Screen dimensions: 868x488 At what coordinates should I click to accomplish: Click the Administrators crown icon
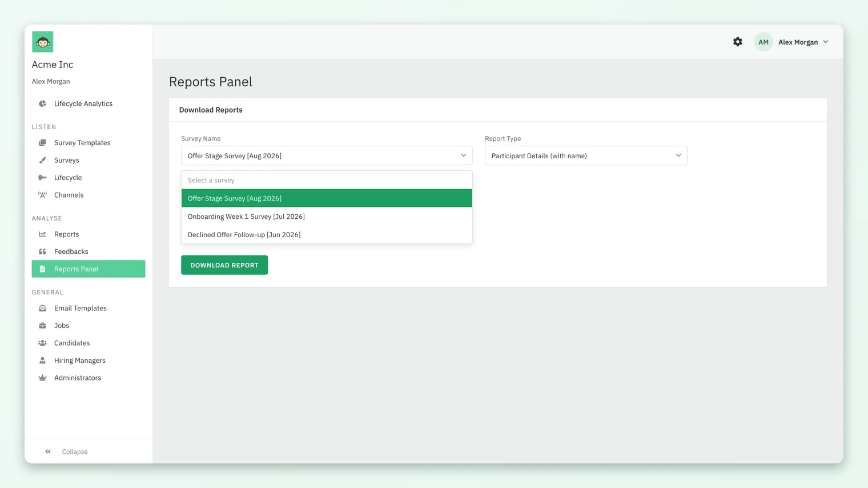pyautogui.click(x=42, y=378)
